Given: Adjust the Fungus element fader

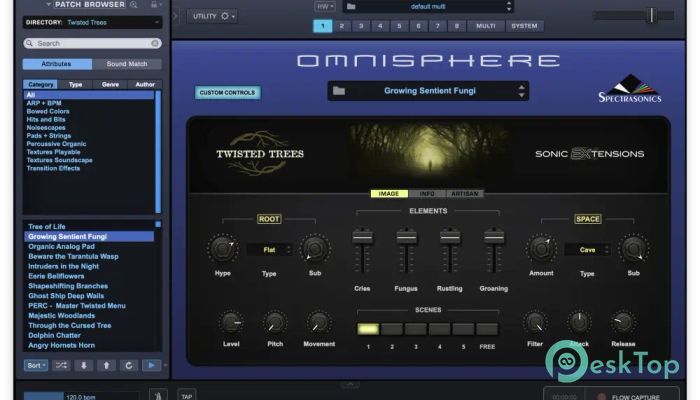Looking at the screenshot, I should coord(406,237).
